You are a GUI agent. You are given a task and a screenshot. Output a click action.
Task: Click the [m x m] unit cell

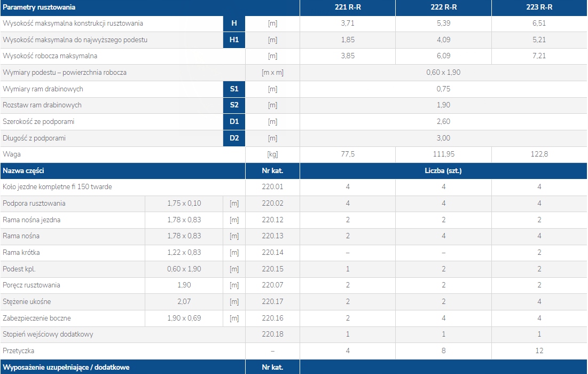coord(272,73)
